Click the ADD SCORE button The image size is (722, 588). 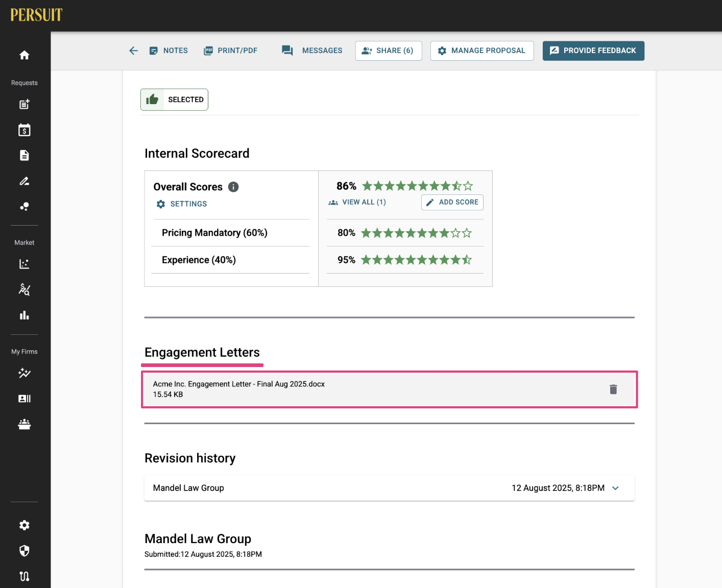(452, 202)
